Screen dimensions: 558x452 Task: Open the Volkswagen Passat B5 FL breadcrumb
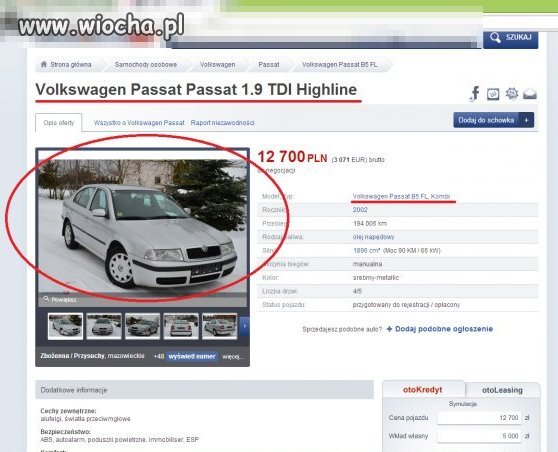pyautogui.click(x=340, y=65)
